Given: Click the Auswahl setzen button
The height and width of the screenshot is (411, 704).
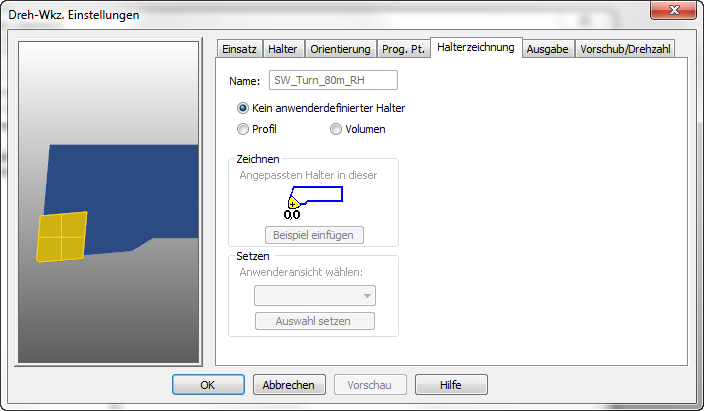Looking at the screenshot, I should 315,321.
